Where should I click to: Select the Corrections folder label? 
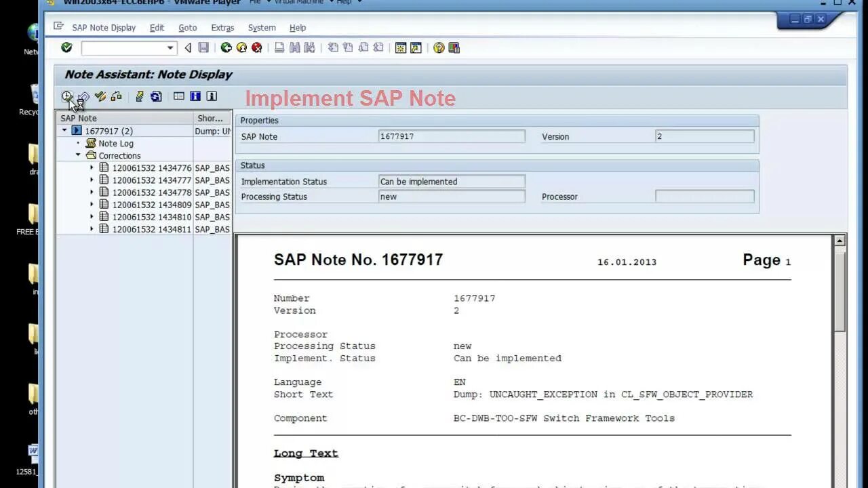click(119, 155)
